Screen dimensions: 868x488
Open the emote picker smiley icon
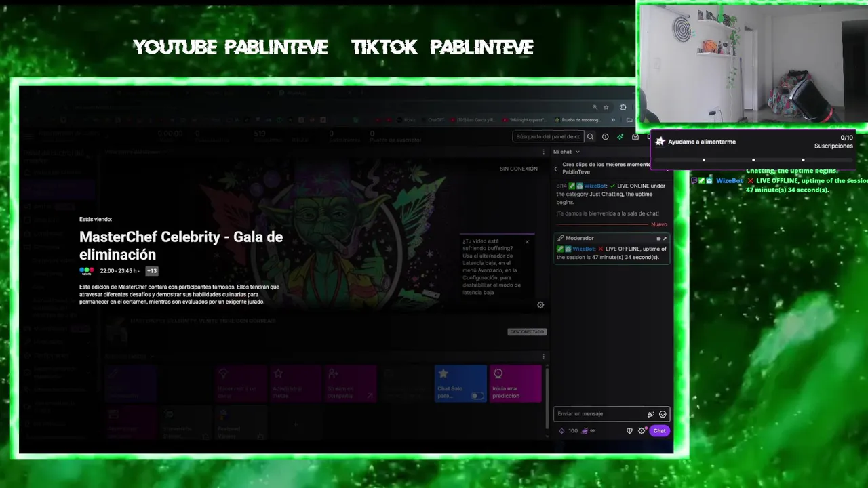pos(663,414)
